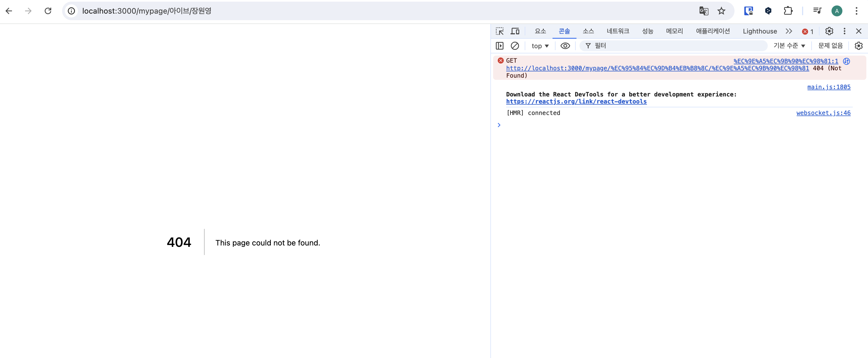Click the console 필터 input field
The image size is (868, 358).
coord(677,46)
